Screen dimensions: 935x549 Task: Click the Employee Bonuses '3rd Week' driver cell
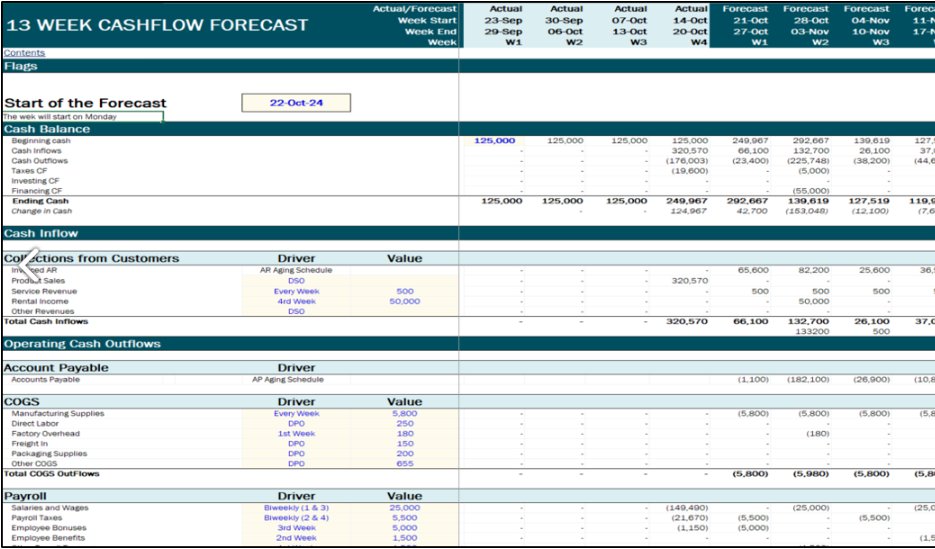pyautogui.click(x=296, y=528)
